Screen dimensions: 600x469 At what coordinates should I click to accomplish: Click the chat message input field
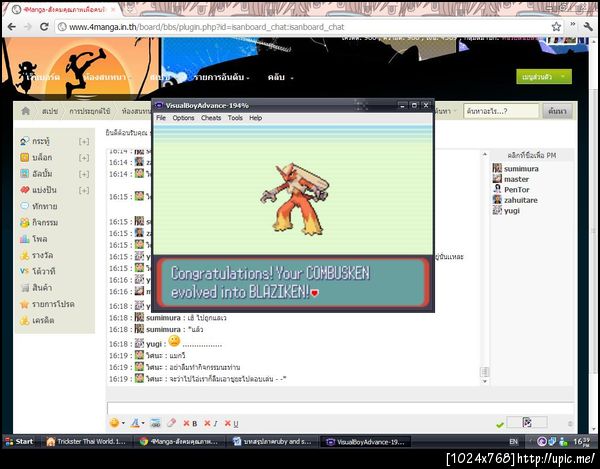[x=340, y=408]
